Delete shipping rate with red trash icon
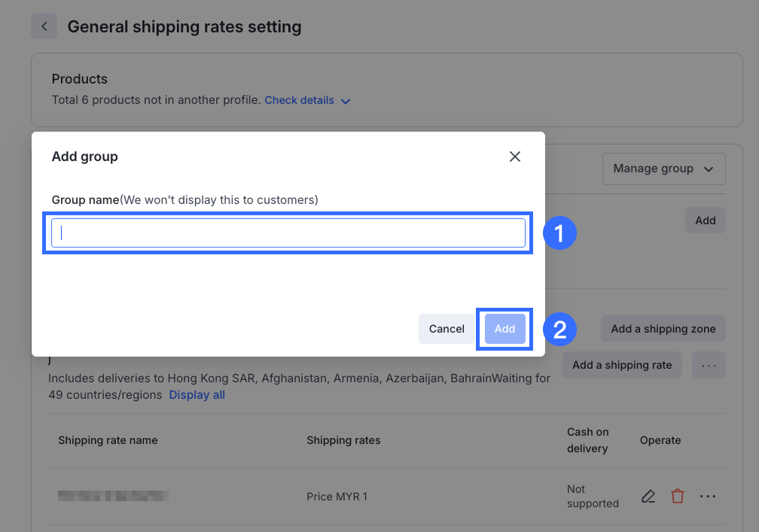 pyautogui.click(x=678, y=497)
